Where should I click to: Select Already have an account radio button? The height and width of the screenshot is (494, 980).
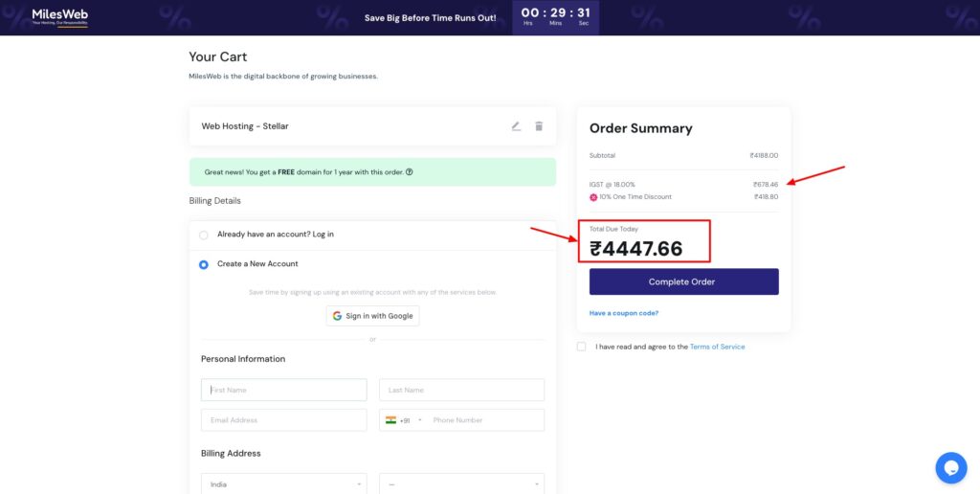click(204, 235)
